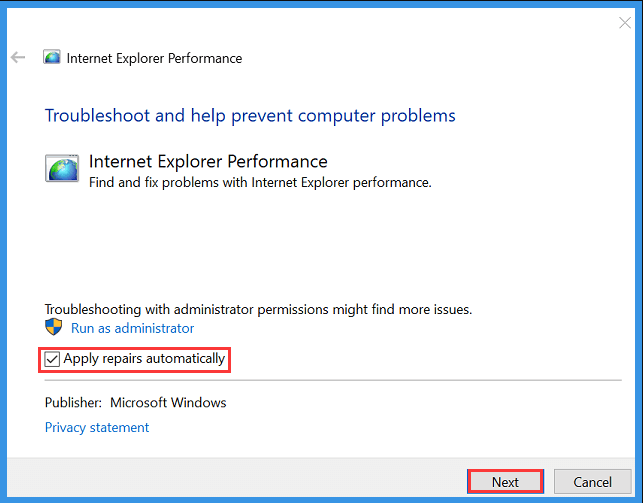Screen dimensions: 643x503
Task: Click the UAC shield icon
Action: 53,327
